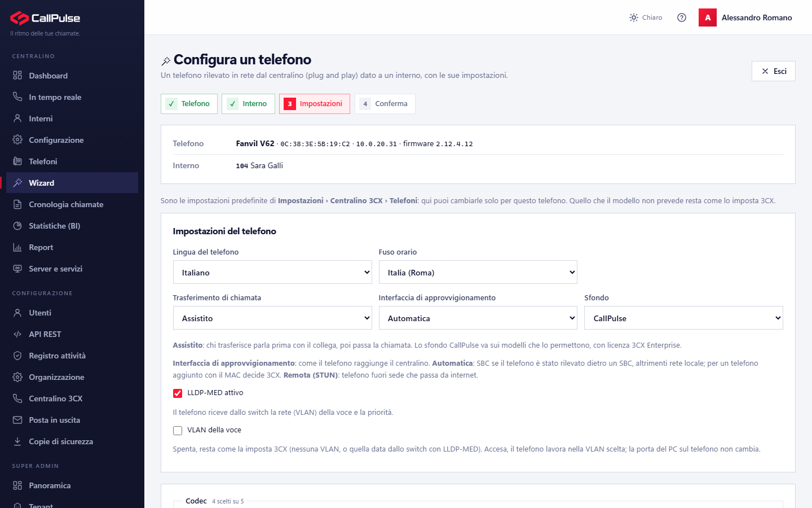
Task: Click the MAC address 0C:38:3E:5B:19:C2
Action: pos(315,144)
